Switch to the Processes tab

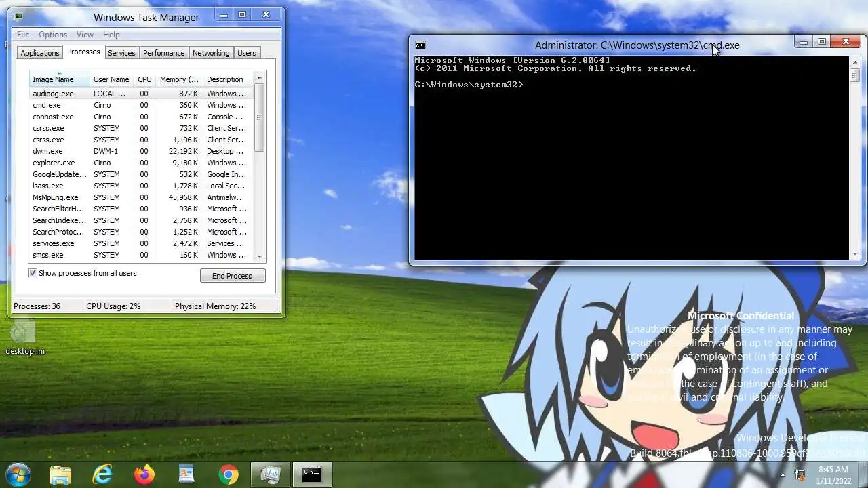click(x=83, y=52)
